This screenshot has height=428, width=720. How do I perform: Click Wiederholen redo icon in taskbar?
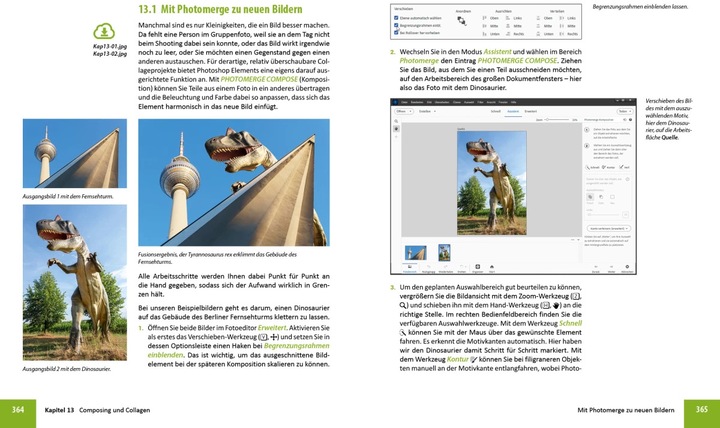[x=445, y=268]
